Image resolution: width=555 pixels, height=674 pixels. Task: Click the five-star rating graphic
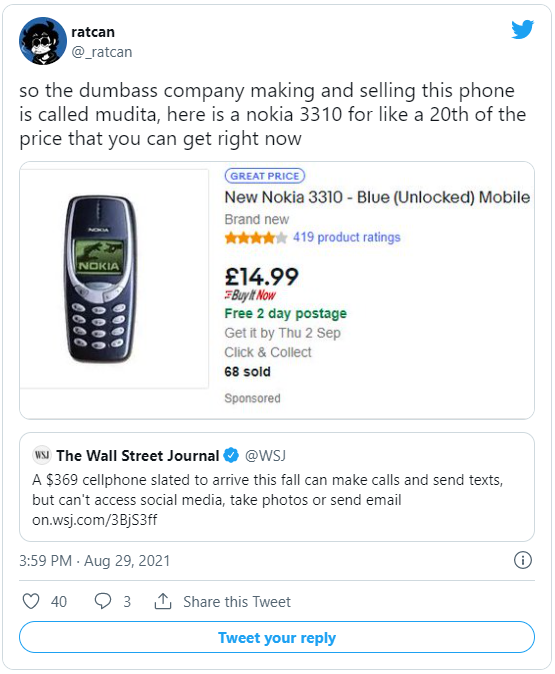[x=256, y=237]
